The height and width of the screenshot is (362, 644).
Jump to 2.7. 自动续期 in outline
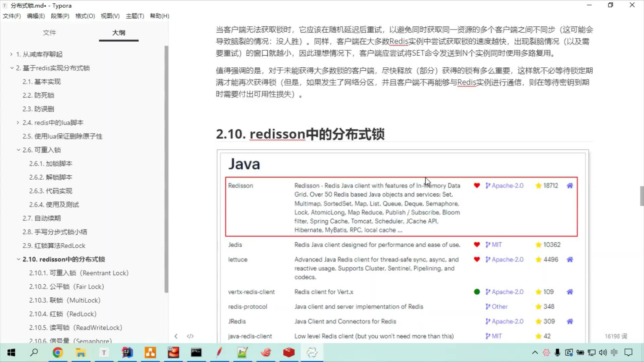pyautogui.click(x=42, y=218)
